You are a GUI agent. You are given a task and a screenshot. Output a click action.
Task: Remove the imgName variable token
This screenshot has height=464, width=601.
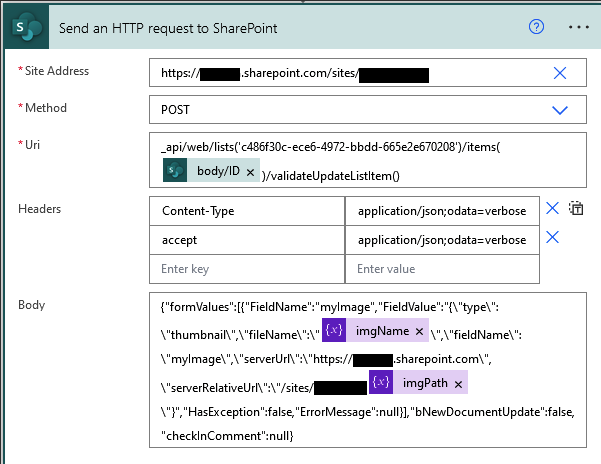419,331
